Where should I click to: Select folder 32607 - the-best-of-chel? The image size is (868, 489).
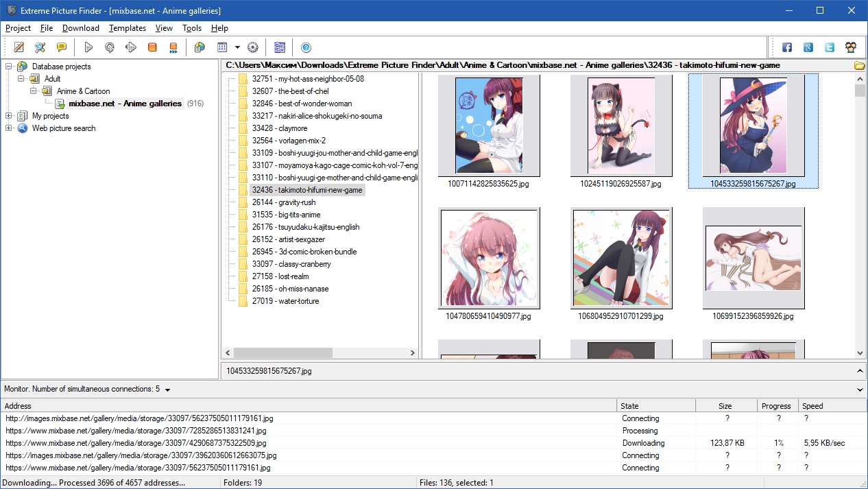click(290, 91)
